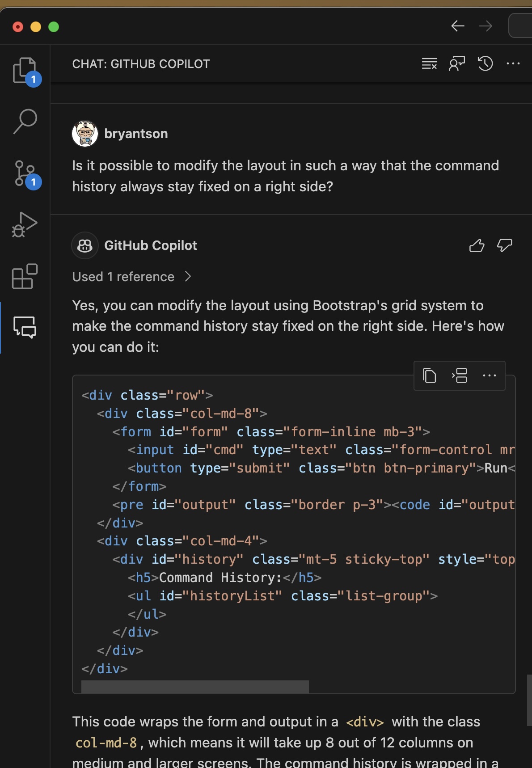The width and height of the screenshot is (532, 768).
Task: Click the 'Command History:' heading code line
Action: pos(224,578)
